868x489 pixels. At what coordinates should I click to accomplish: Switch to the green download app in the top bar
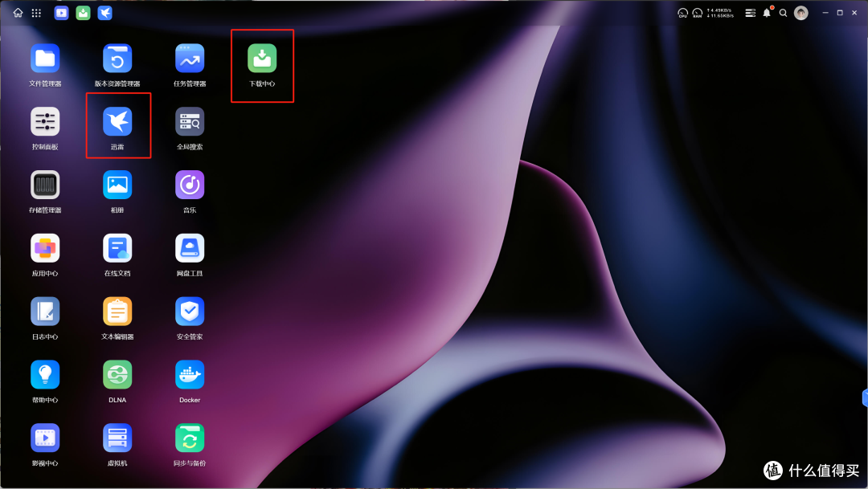point(83,13)
